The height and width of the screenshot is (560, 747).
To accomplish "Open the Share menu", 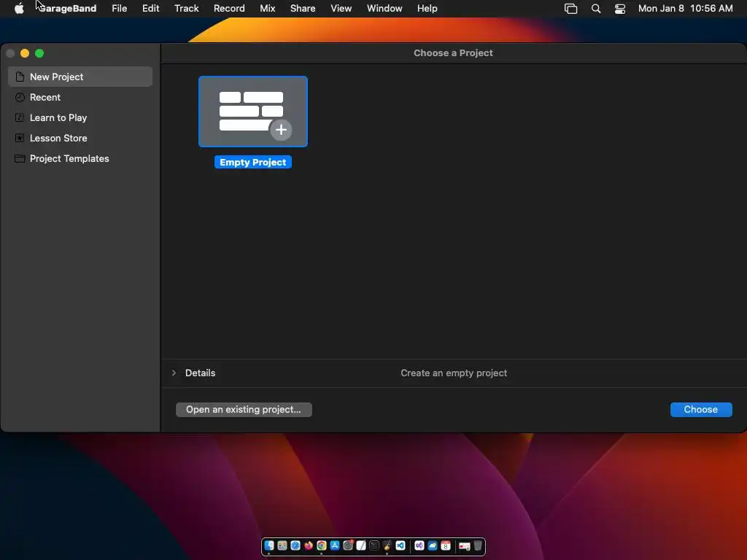I will (303, 8).
